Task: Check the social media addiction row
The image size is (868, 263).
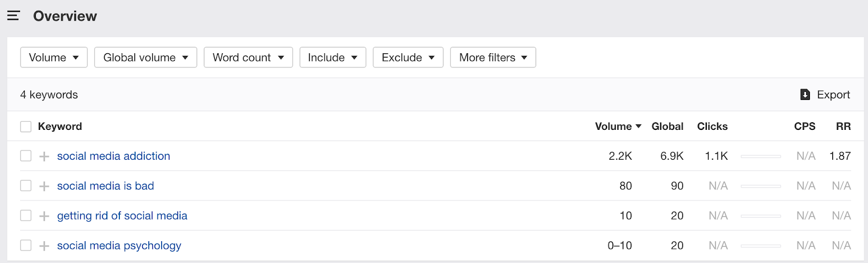Action: (x=25, y=156)
